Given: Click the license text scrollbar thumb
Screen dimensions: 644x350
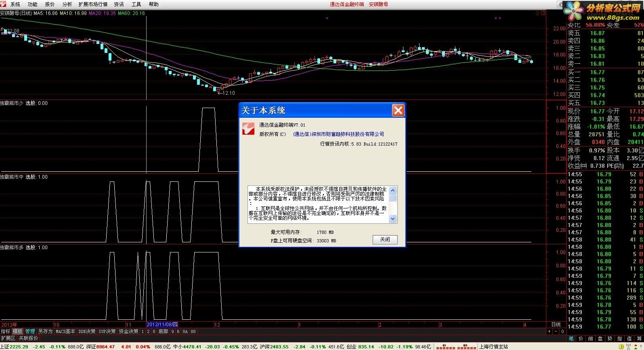Looking at the screenshot, I should [393, 198].
